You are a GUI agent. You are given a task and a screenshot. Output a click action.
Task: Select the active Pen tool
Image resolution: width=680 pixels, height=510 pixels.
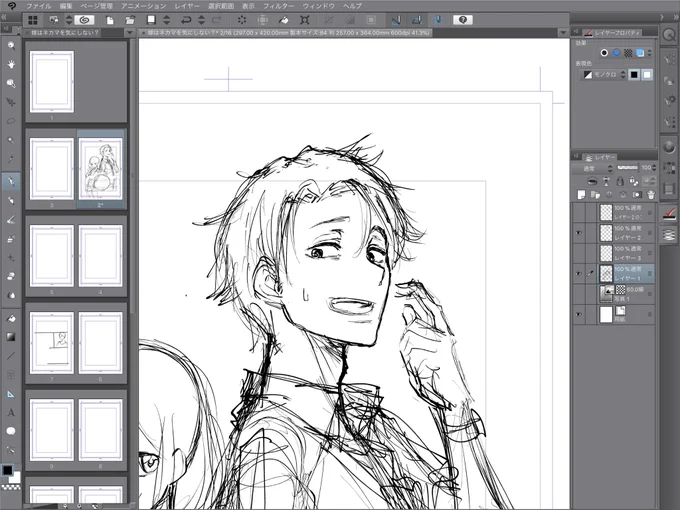coord(11,181)
